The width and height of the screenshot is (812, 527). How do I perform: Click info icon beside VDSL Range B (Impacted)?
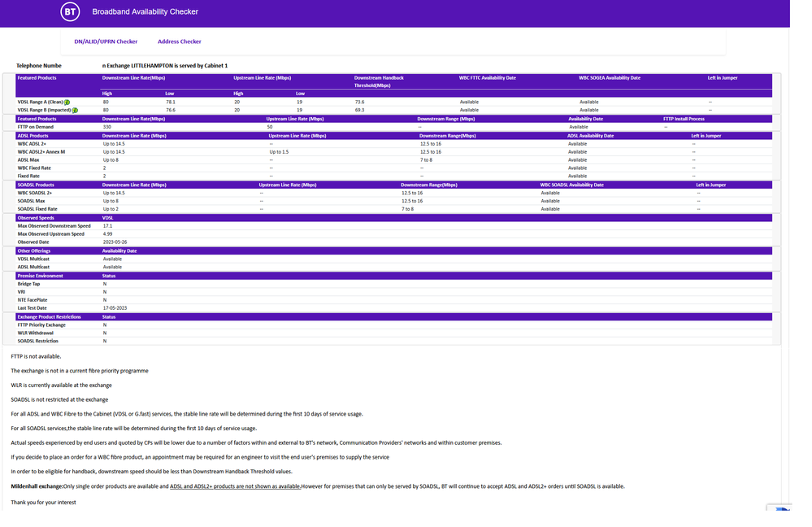click(75, 110)
